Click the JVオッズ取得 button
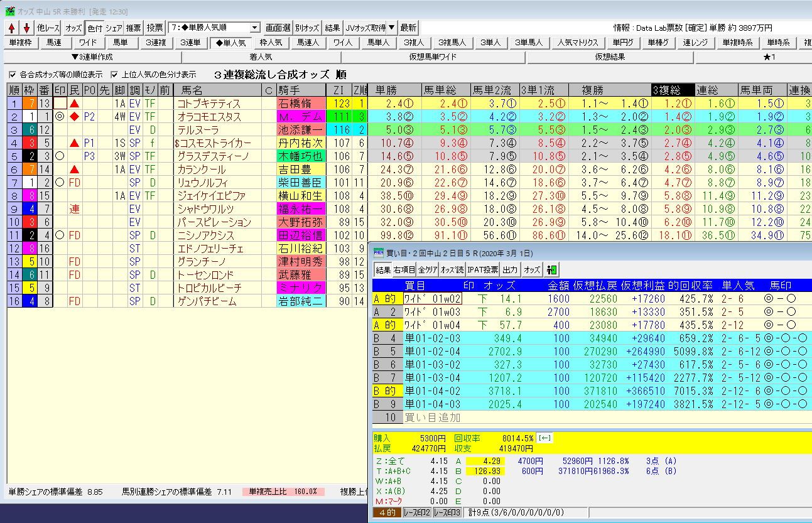Viewport: 812px width, 523px height. point(365,28)
